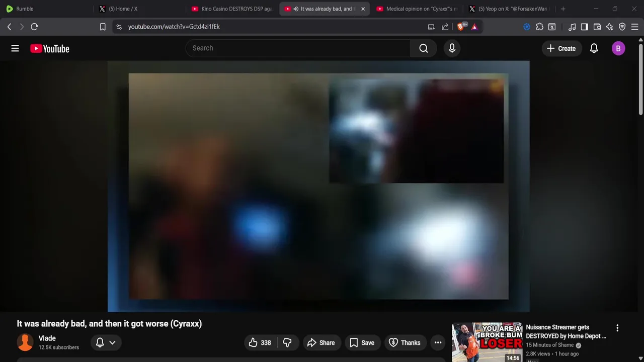
Task: Go forward in browser history
Action: (x=22, y=27)
